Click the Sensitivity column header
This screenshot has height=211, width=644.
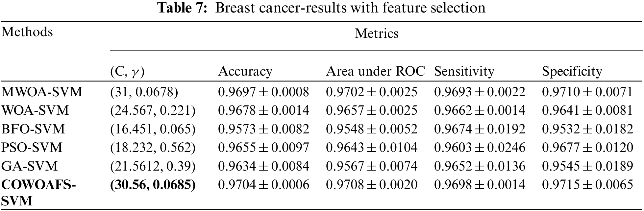pos(464,72)
